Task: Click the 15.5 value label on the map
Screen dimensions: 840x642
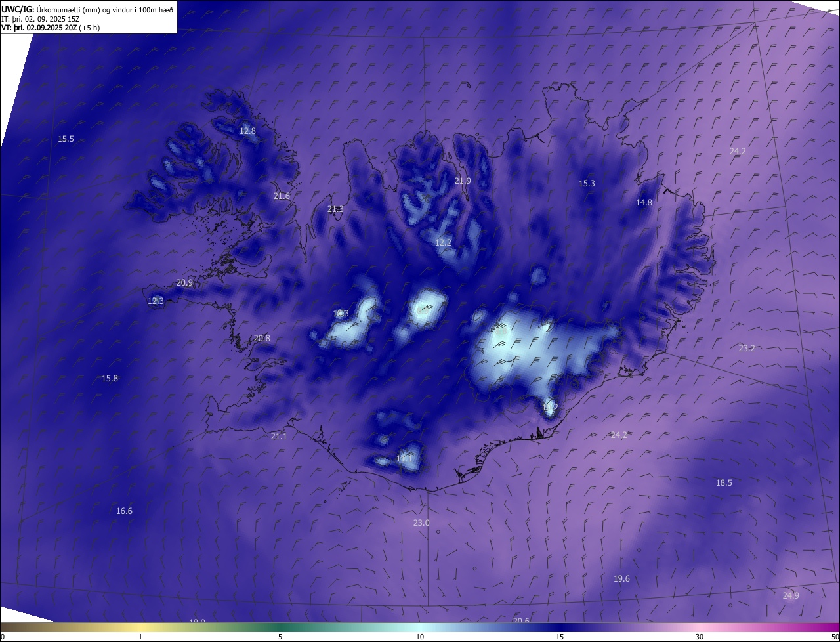Action: point(66,139)
